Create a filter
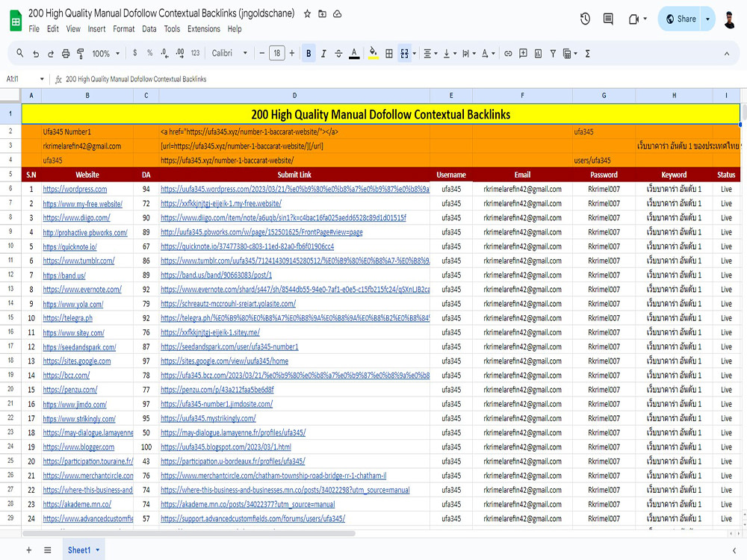The height and width of the screenshot is (560, 747). coord(553,54)
